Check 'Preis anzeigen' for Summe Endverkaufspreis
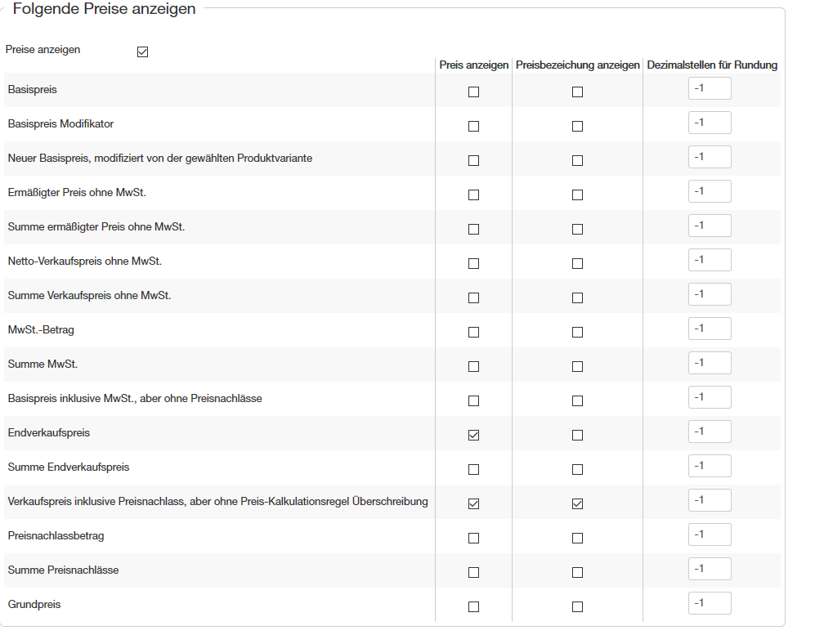The image size is (824, 644). pyautogui.click(x=473, y=470)
